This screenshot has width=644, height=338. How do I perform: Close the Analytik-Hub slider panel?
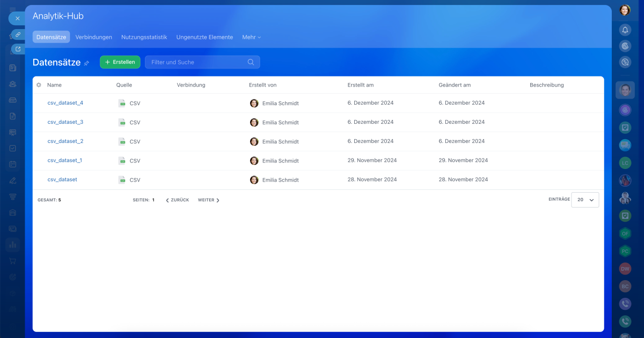(18, 18)
